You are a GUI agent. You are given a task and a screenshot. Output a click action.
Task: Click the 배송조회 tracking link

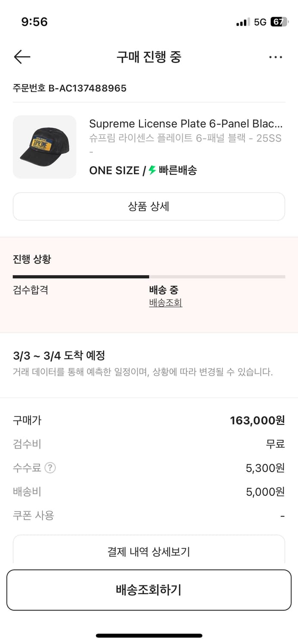(x=165, y=303)
